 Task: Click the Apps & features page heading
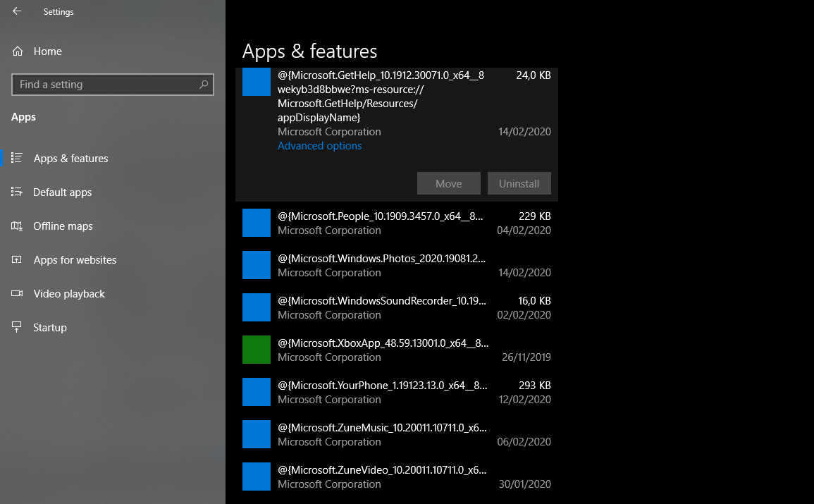[x=309, y=51]
